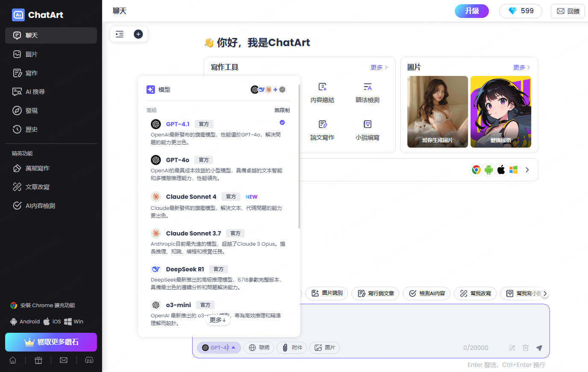Collapse the GPT-4 model selector dropdown
Screen dimensions: 588x372
pyautogui.click(x=219, y=348)
